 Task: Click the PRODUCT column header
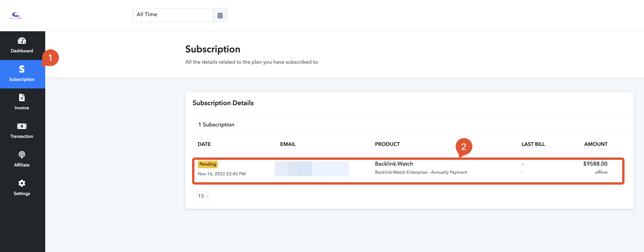coord(387,144)
